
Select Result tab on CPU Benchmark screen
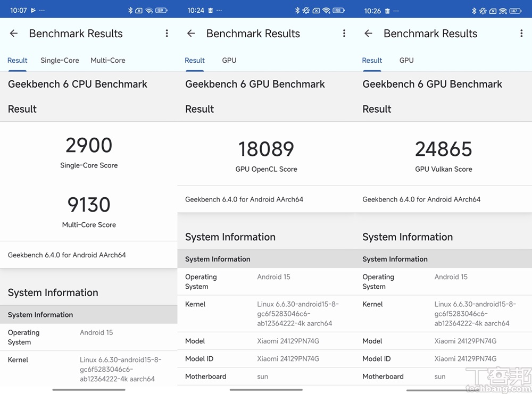(18, 61)
